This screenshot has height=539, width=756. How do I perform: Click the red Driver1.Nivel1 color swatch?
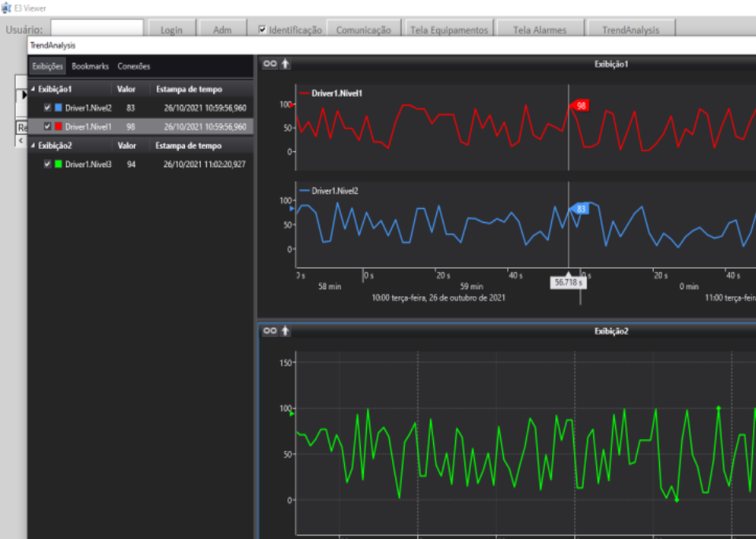(x=58, y=126)
